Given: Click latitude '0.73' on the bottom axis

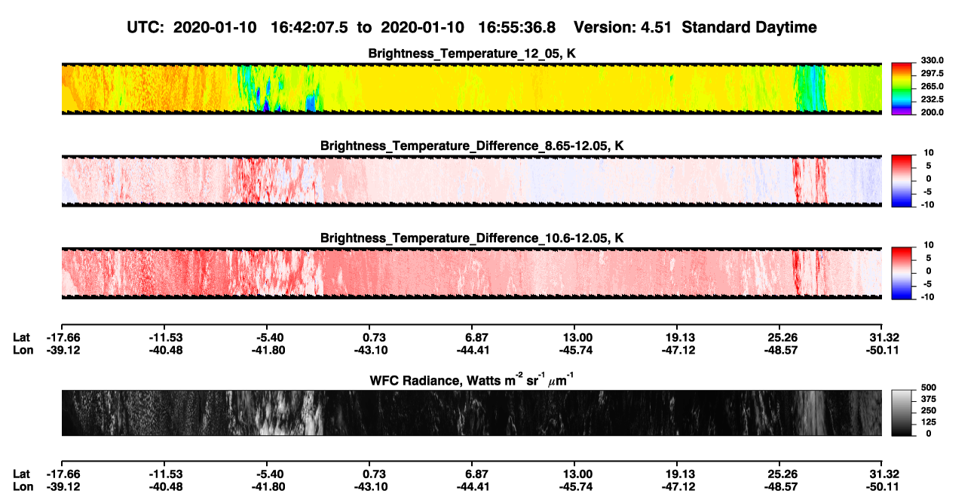Looking at the screenshot, I should tap(375, 474).
